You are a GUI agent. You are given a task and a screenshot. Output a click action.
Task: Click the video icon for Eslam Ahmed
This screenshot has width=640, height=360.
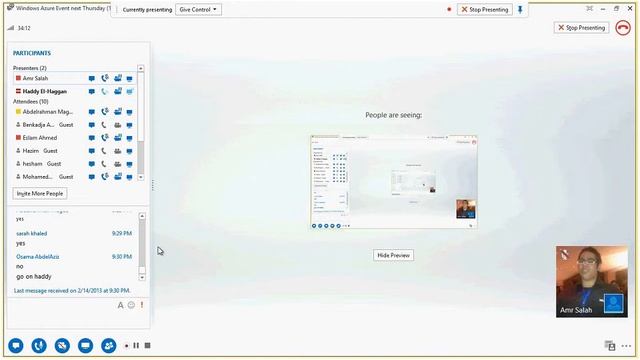118,138
